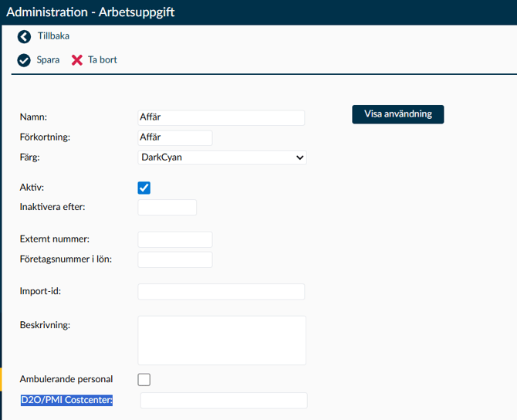Screen dimensions: 517x420
Task: Uncheck the Aktiv checkbox
Action: 144,188
